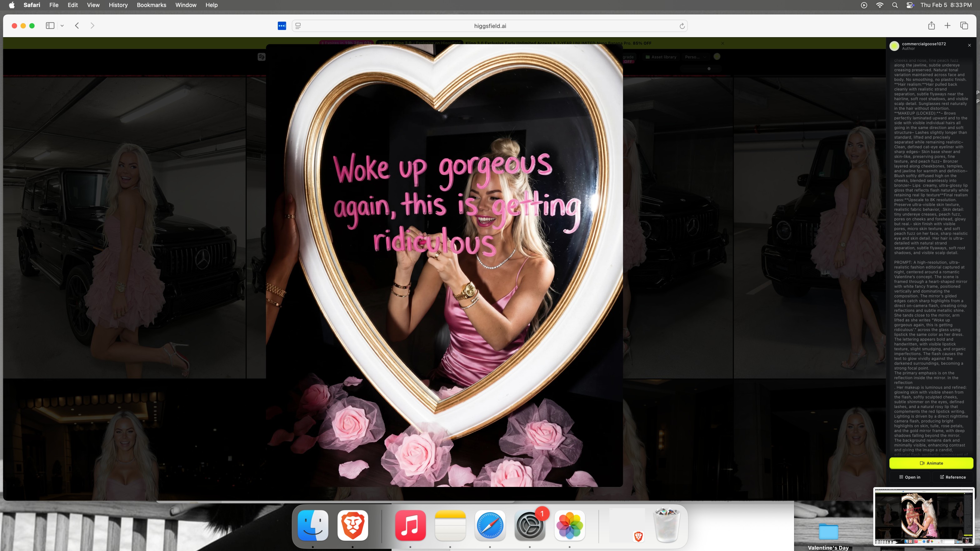This screenshot has height=551, width=980.
Task: Open the screenshot preview thumbnail
Action: (924, 517)
